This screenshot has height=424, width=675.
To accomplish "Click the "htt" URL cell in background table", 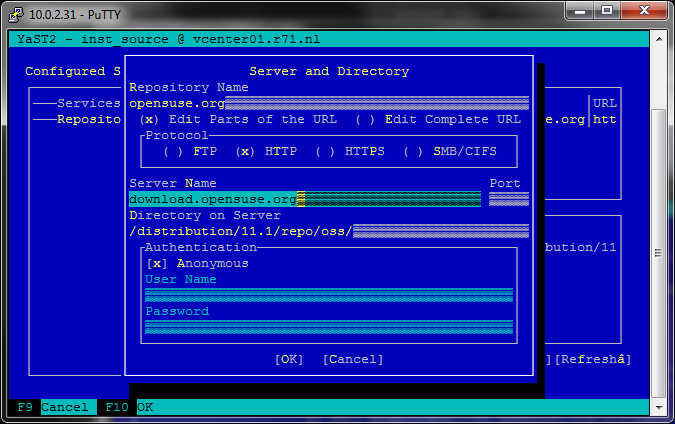I will 605,119.
